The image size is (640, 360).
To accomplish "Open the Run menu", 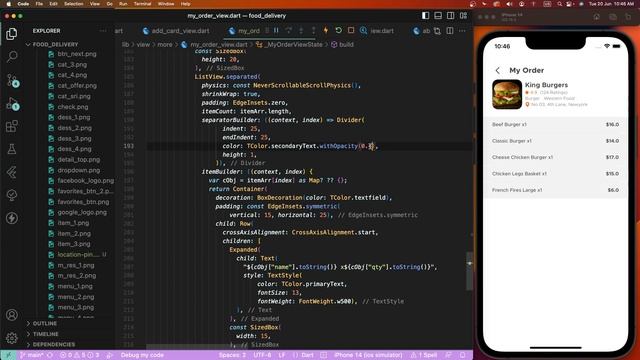I will [x=123, y=4].
